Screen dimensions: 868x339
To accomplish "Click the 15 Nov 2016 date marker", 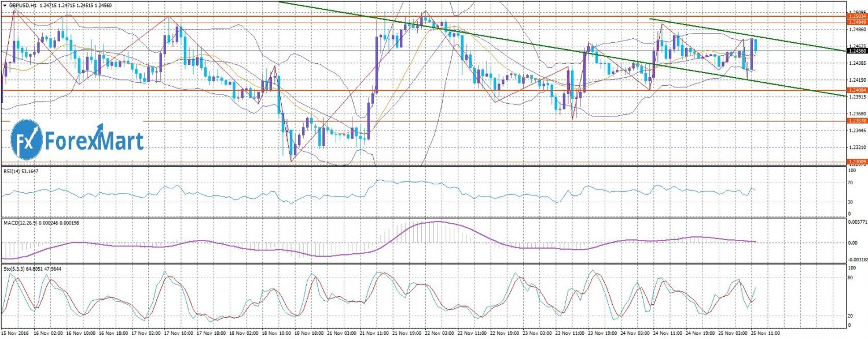I will [x=17, y=334].
